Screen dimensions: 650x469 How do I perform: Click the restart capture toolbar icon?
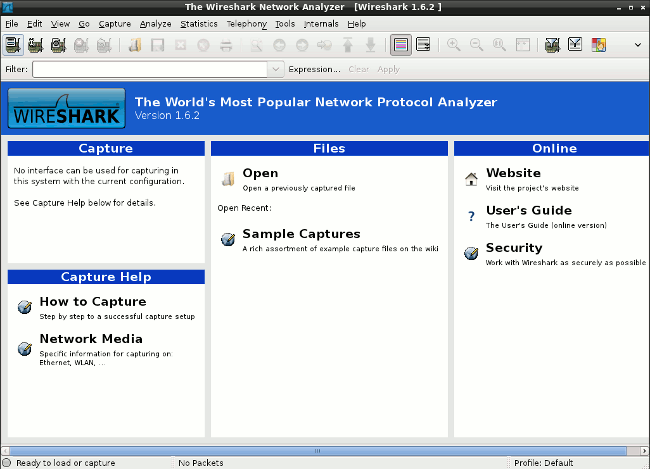[104, 45]
